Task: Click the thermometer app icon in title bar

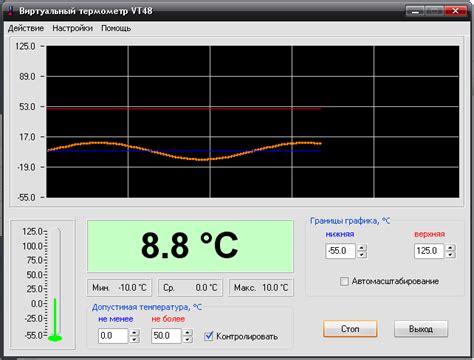Action: pos(10,11)
